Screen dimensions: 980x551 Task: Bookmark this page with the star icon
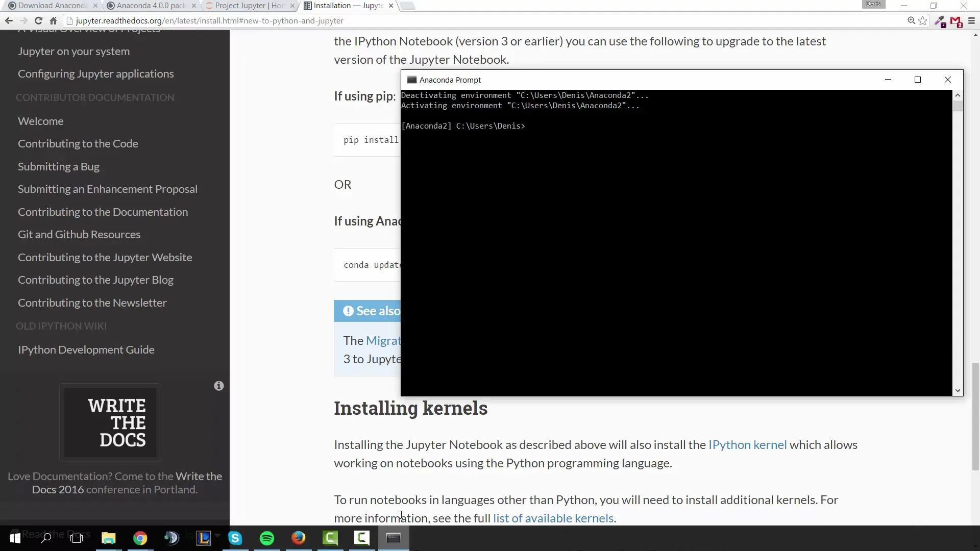tap(923, 21)
